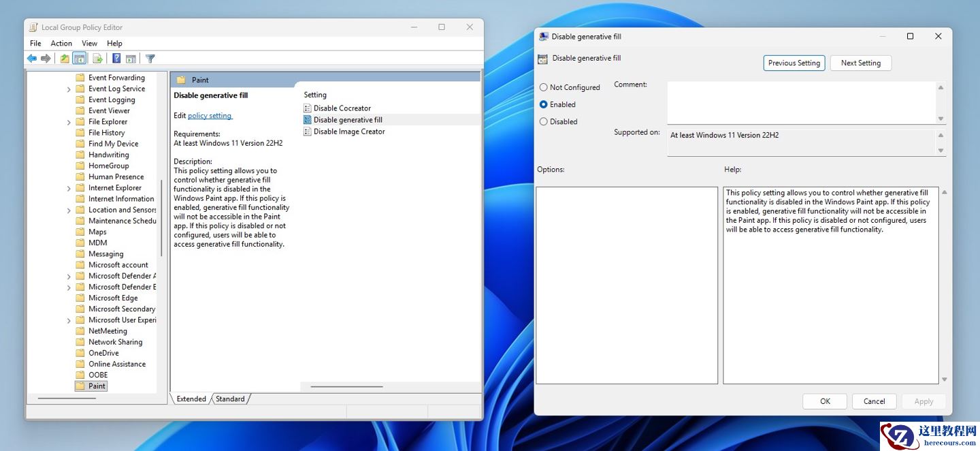980x451 pixels.
Task: Expand the Internet Explorer tree node
Action: point(69,188)
